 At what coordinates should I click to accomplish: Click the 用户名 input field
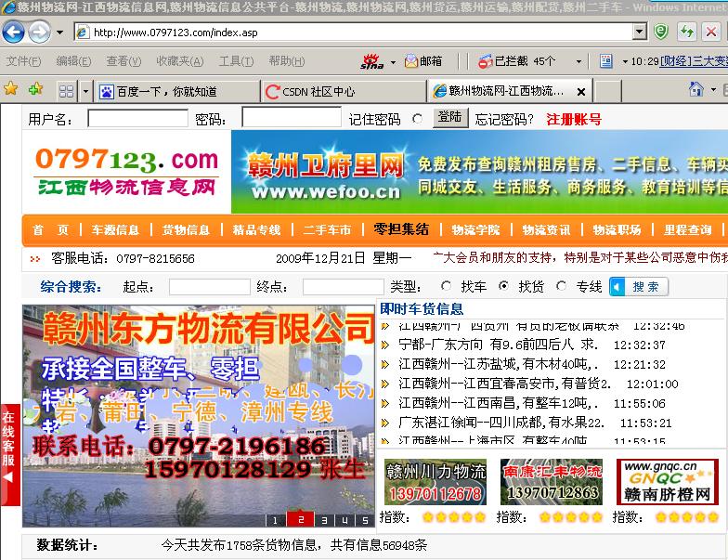tap(137, 119)
